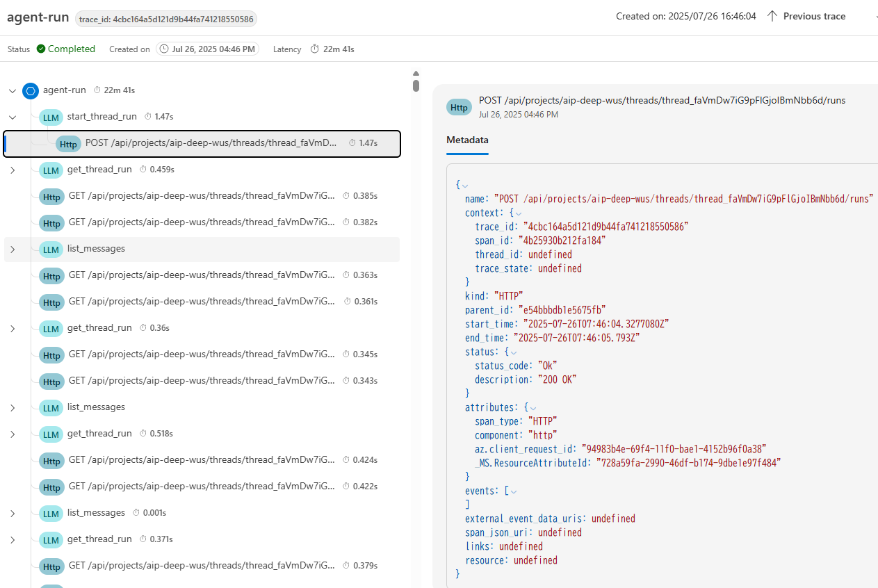This screenshot has height=588, width=878.
Task: Collapse the agent-run root node chevron
Action: click(12, 90)
